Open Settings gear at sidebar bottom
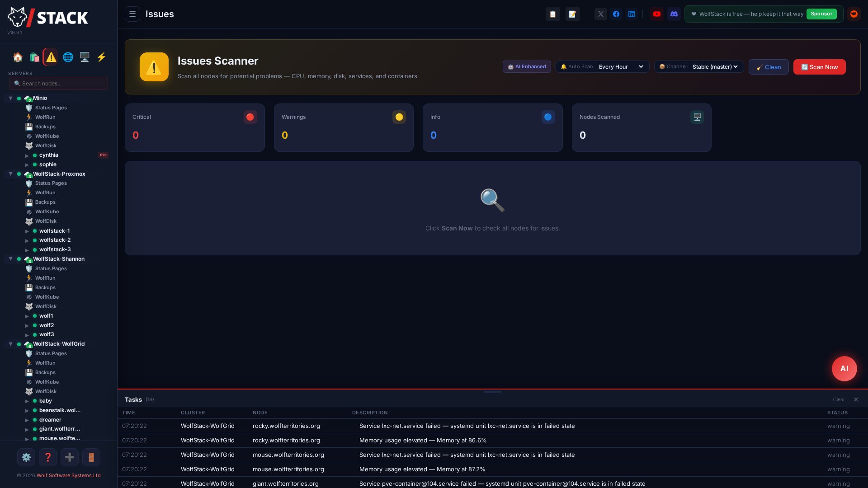This screenshot has width=868, height=488. pos(26,457)
